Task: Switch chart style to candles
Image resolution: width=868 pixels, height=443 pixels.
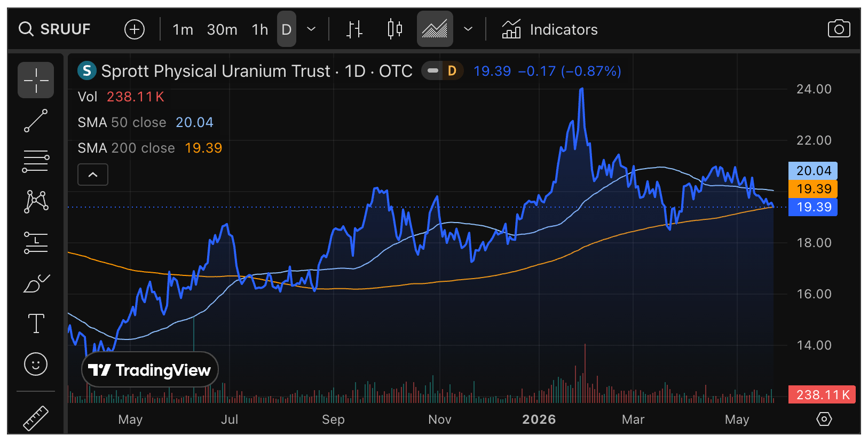Action: 394,29
